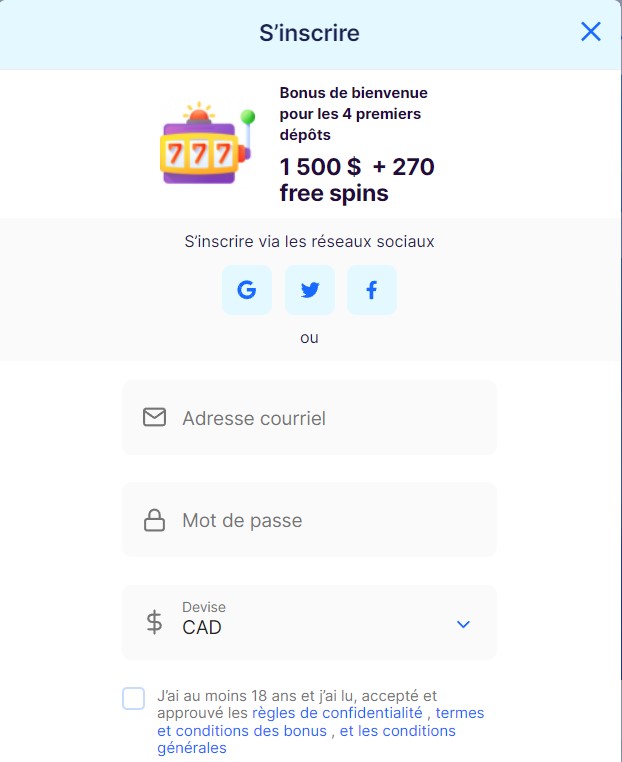The height and width of the screenshot is (762, 622).
Task: Click the Bonus de bienvenue description text
Action: [x=353, y=113]
